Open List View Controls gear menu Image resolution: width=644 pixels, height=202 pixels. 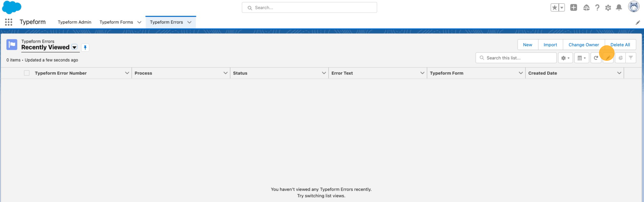click(x=565, y=58)
